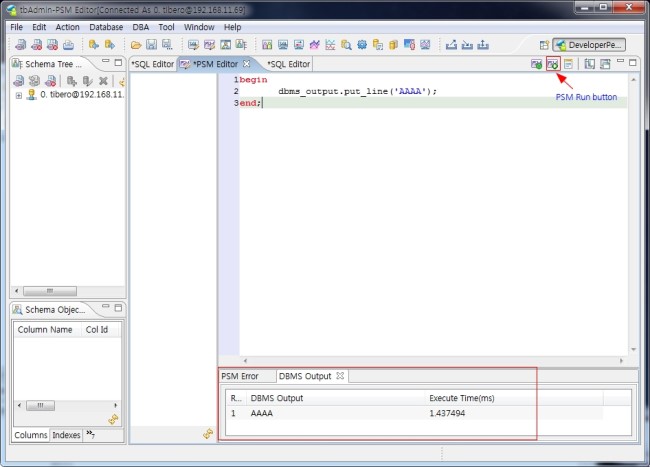Click first connection icon in Schema Tree toolbar
Viewport: 650px width, 467px height.
point(19,81)
